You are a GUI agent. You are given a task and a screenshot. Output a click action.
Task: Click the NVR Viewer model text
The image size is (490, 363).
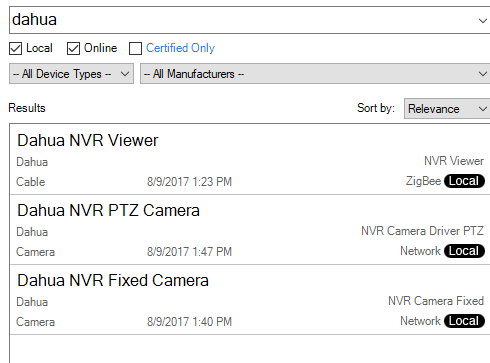coord(454,161)
